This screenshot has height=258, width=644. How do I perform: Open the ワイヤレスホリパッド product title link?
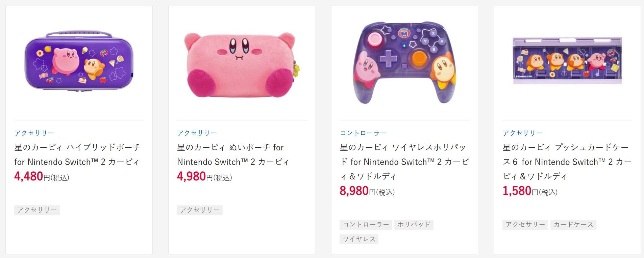point(404,162)
